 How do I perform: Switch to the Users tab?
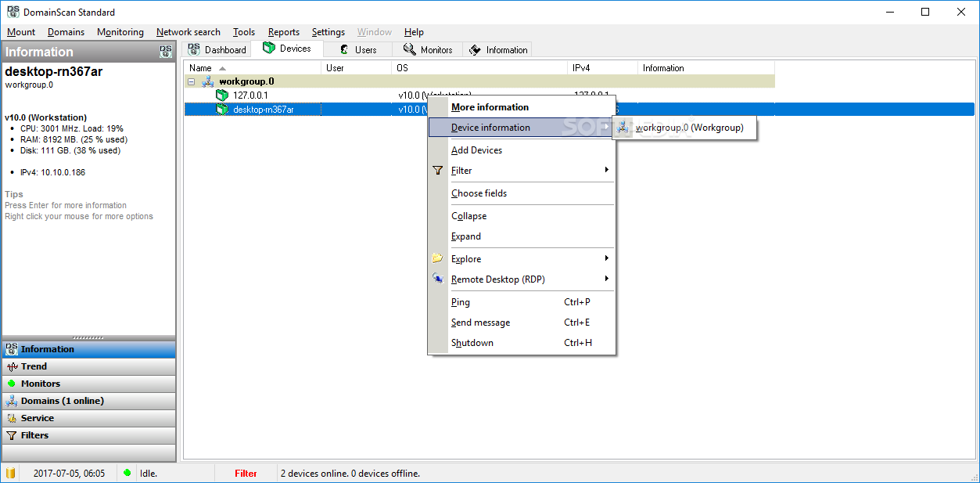(357, 49)
